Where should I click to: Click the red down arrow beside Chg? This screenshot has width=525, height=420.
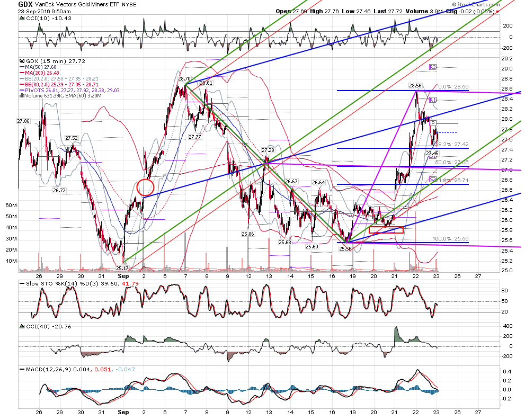coord(497,11)
